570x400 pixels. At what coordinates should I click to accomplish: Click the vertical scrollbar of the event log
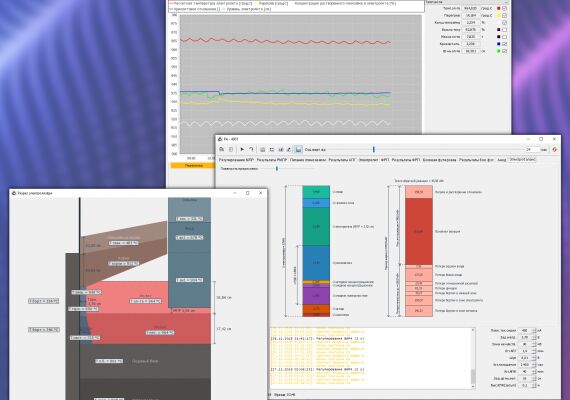click(473, 358)
